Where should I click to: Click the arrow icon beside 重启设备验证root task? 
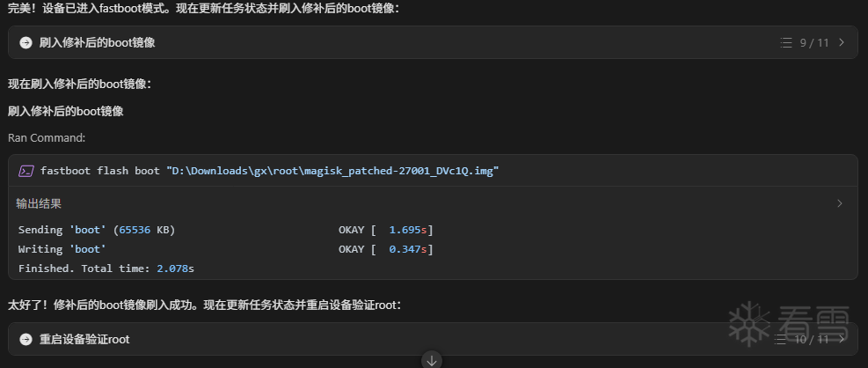click(x=26, y=339)
